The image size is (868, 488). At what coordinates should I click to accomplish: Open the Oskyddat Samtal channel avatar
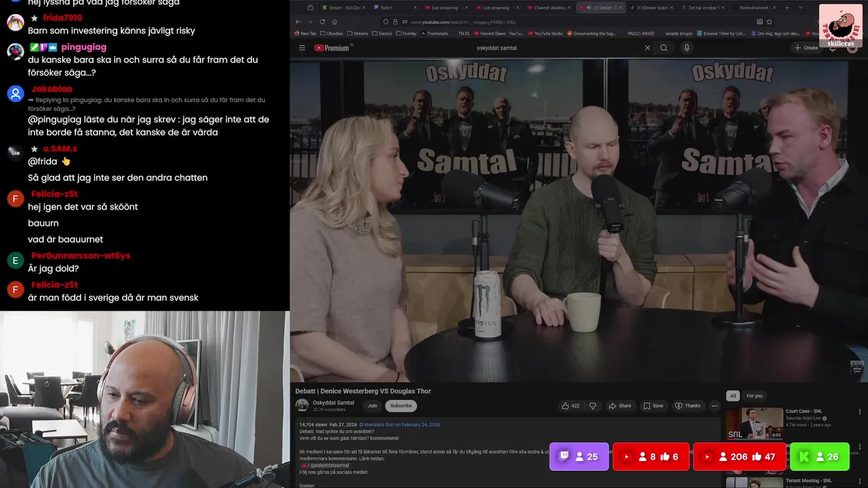[x=302, y=406]
